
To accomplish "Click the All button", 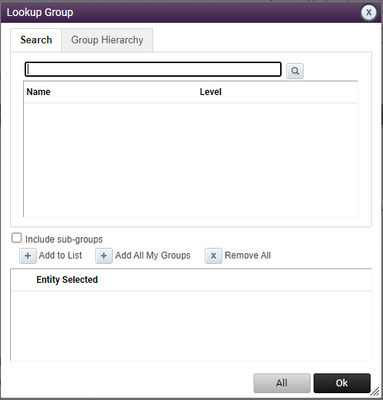I will pos(282,383).
